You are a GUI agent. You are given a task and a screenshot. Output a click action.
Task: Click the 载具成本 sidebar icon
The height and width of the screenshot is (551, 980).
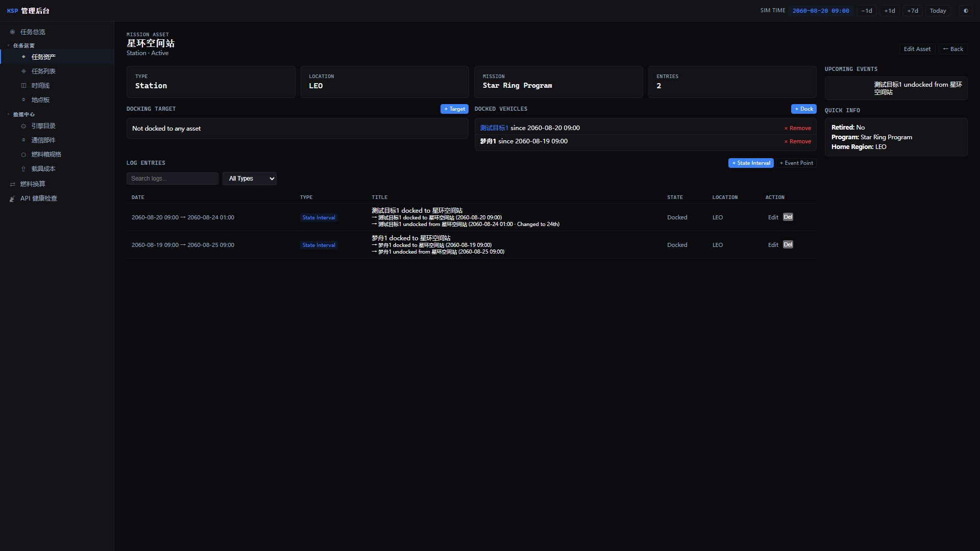click(23, 169)
